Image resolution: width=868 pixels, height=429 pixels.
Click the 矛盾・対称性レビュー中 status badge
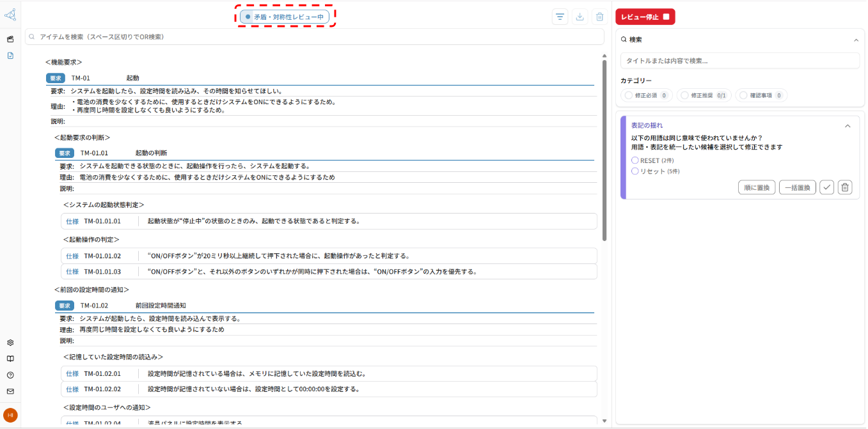tap(285, 17)
